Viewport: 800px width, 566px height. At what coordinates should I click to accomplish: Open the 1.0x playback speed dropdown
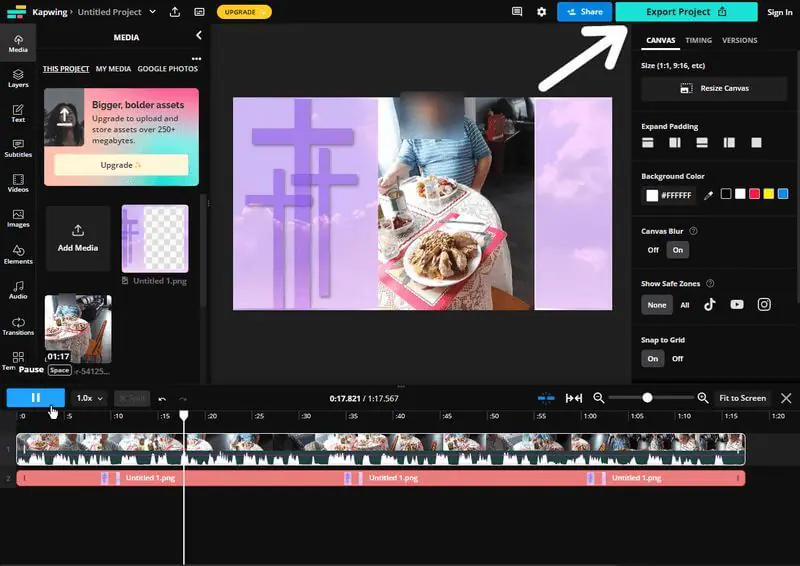(89, 398)
